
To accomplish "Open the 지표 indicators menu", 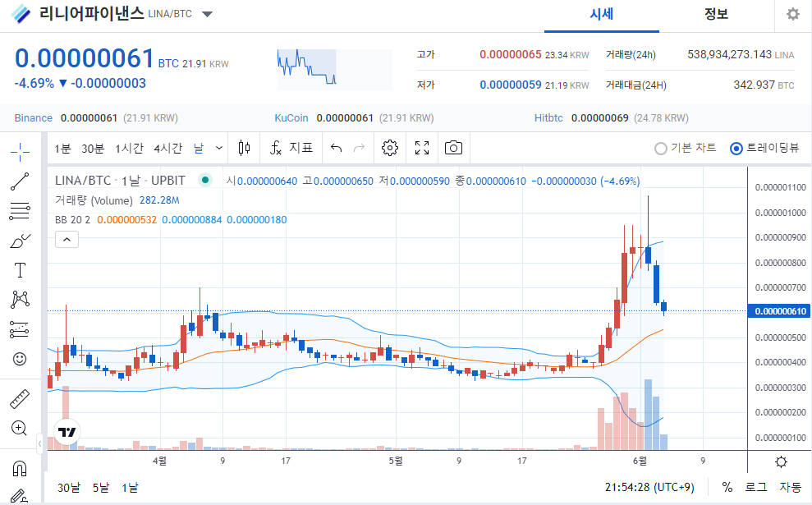I will [x=291, y=148].
